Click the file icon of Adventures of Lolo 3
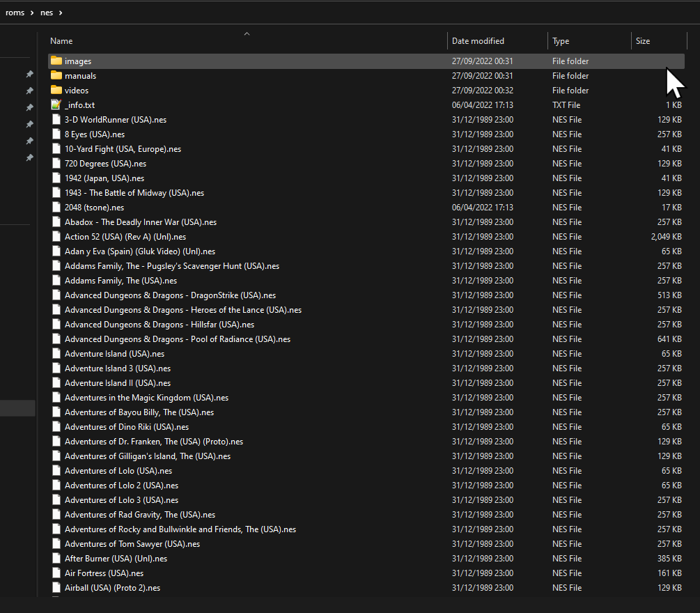The height and width of the screenshot is (613, 700). pyautogui.click(x=56, y=499)
